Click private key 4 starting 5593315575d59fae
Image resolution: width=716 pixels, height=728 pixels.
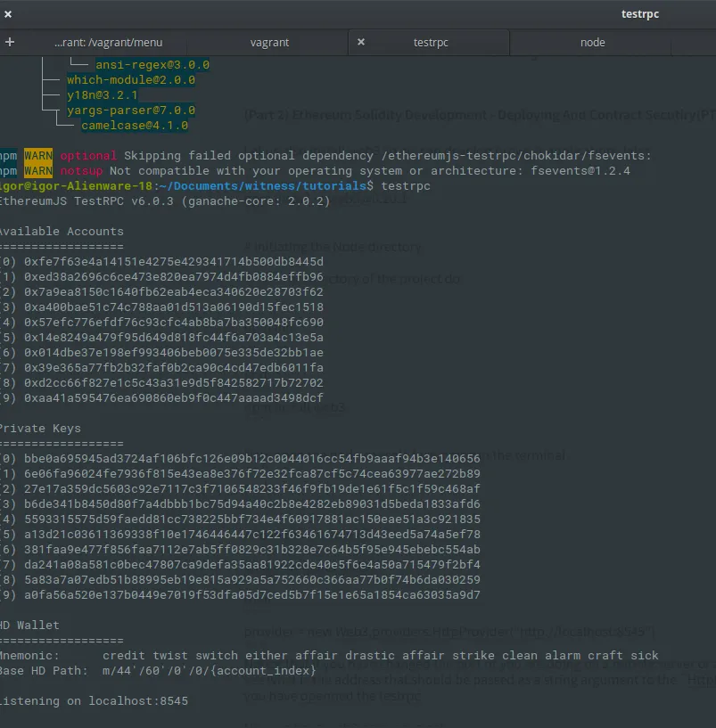(252, 519)
